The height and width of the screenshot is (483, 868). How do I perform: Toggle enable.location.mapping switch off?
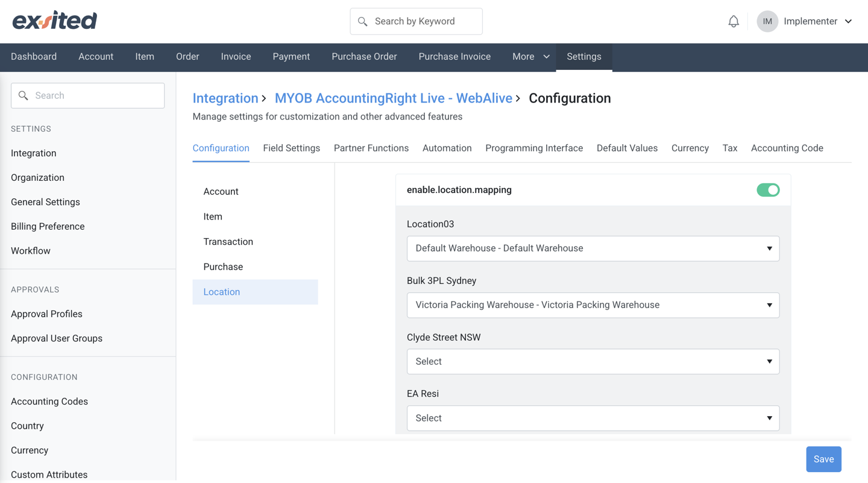click(x=768, y=190)
